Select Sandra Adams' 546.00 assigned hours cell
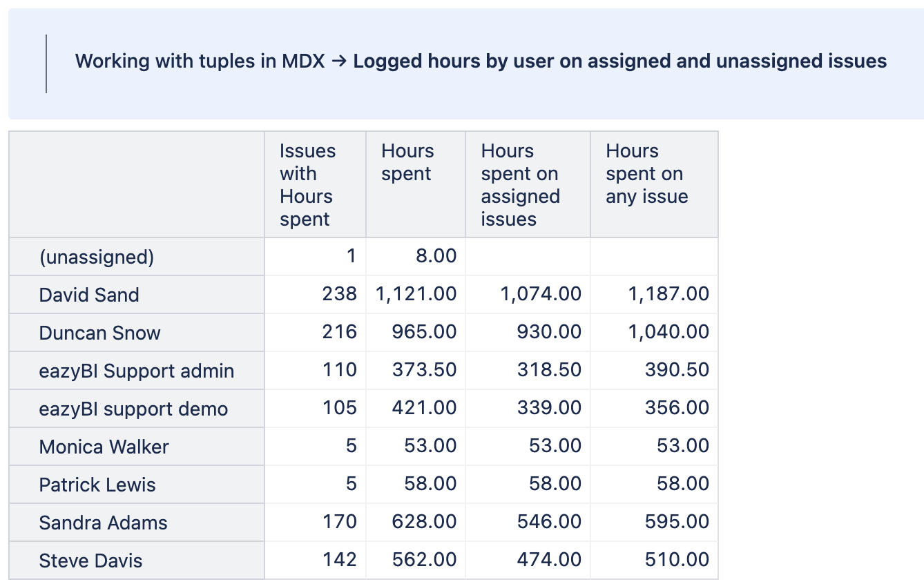924x584 pixels. pyautogui.click(x=549, y=522)
